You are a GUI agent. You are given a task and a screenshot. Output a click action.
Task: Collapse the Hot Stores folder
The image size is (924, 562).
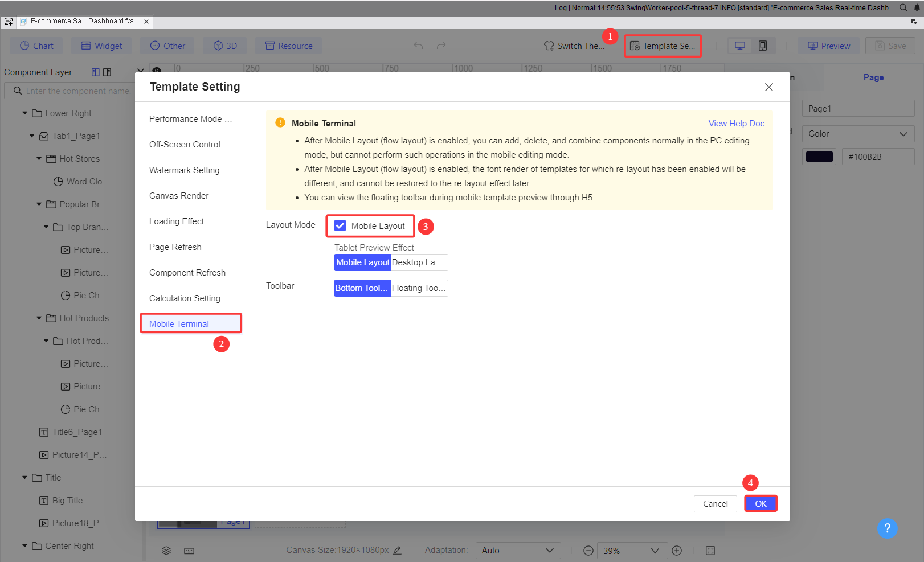[39, 158]
